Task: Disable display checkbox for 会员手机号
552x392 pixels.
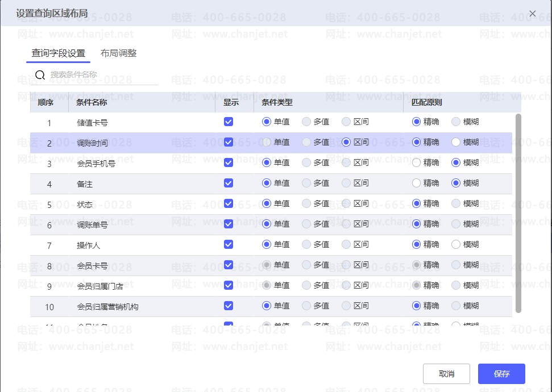Action: 229,162
